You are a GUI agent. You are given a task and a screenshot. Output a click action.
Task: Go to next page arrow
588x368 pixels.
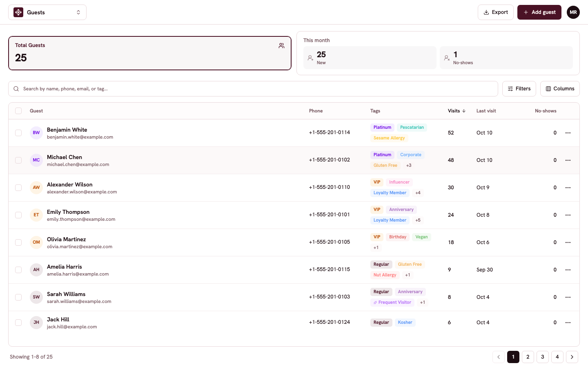572,357
